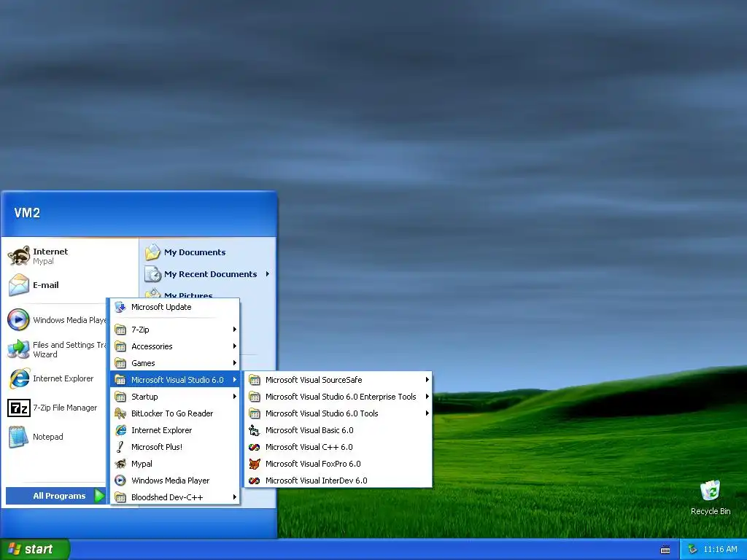
Task: Click the All Programs button
Action: click(x=55, y=496)
